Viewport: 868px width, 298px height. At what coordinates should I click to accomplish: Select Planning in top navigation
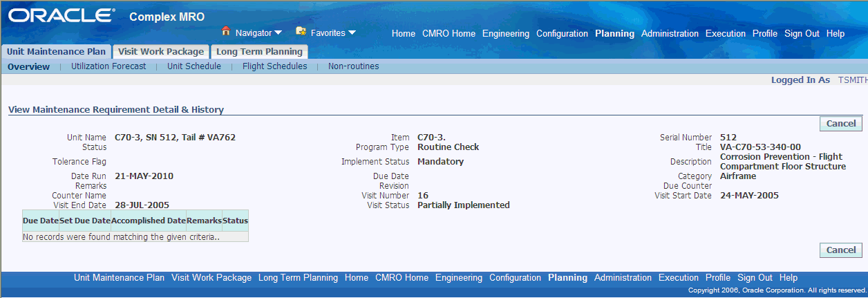pyautogui.click(x=614, y=33)
